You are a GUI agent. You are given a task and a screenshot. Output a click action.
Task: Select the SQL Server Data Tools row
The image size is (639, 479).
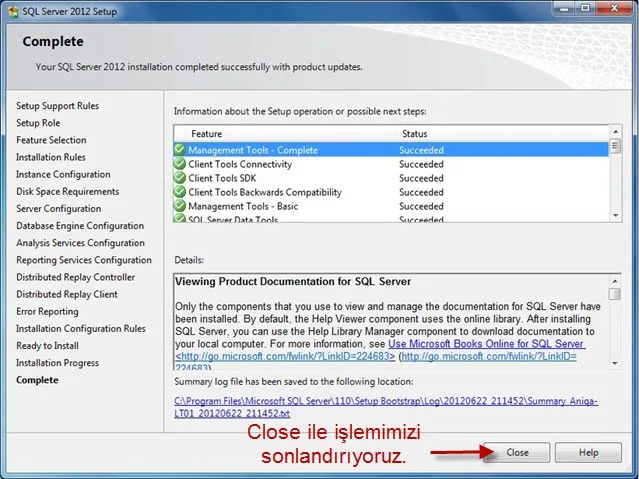(391, 218)
